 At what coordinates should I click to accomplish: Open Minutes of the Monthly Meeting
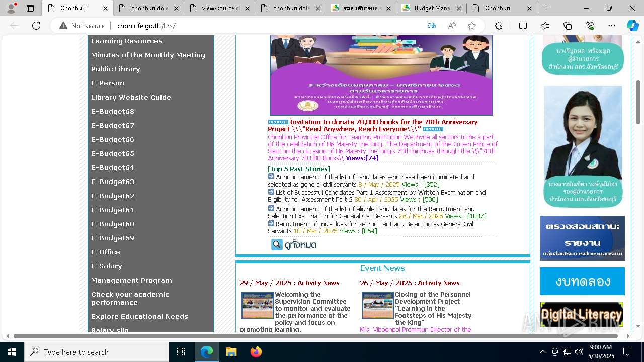pos(148,55)
